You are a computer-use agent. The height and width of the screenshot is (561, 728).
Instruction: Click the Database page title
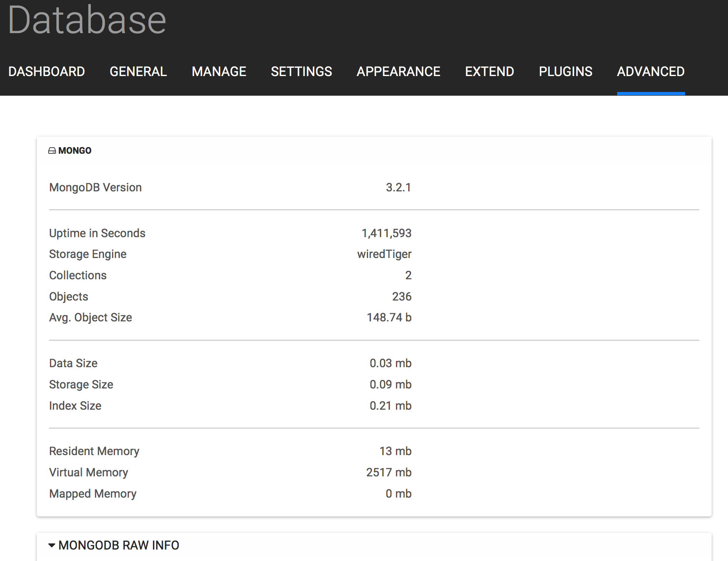[x=87, y=20]
